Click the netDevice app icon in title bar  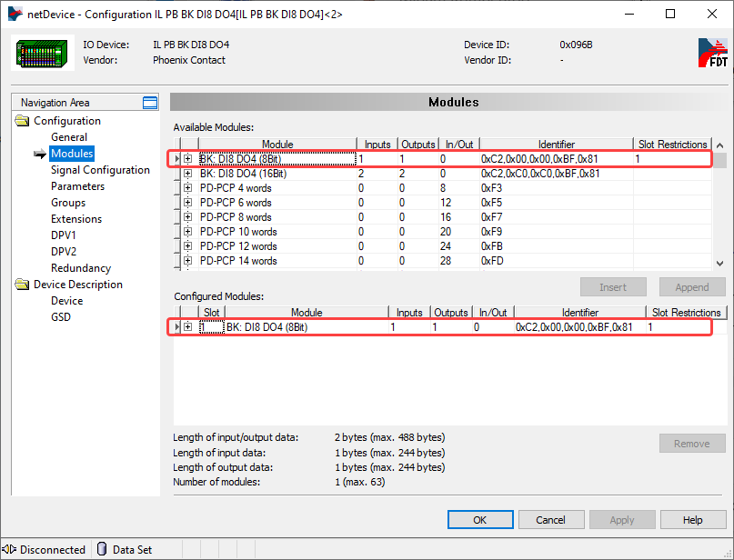(x=15, y=14)
